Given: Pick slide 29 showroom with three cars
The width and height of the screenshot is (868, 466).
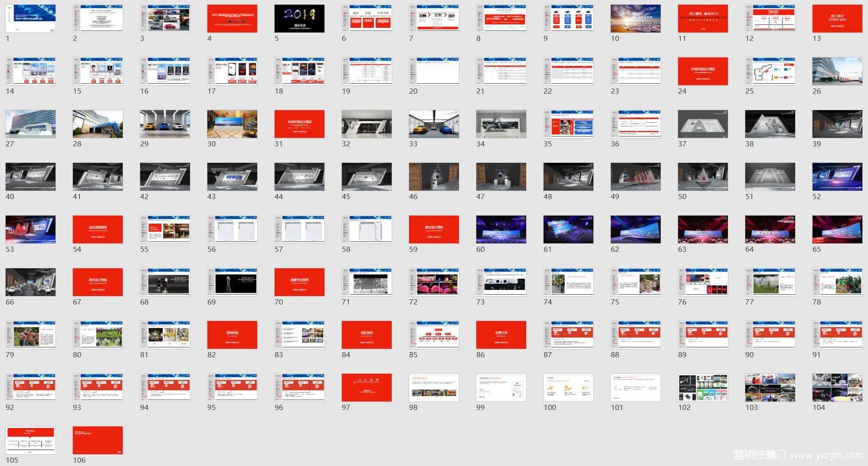Looking at the screenshot, I should point(165,124).
